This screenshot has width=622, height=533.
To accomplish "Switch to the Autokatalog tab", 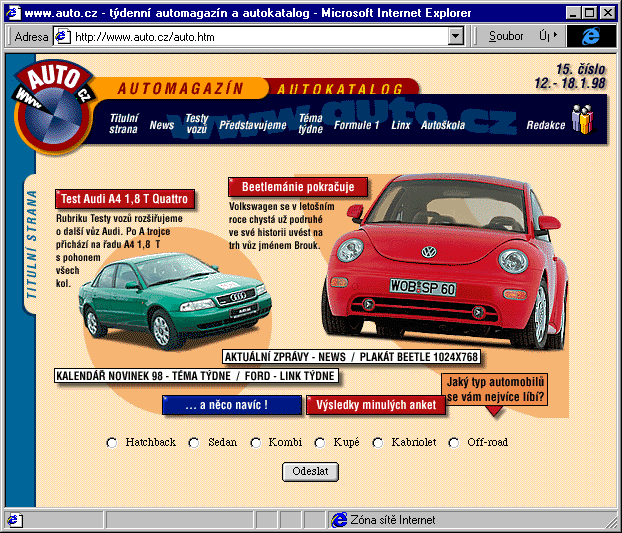I will click(x=340, y=88).
